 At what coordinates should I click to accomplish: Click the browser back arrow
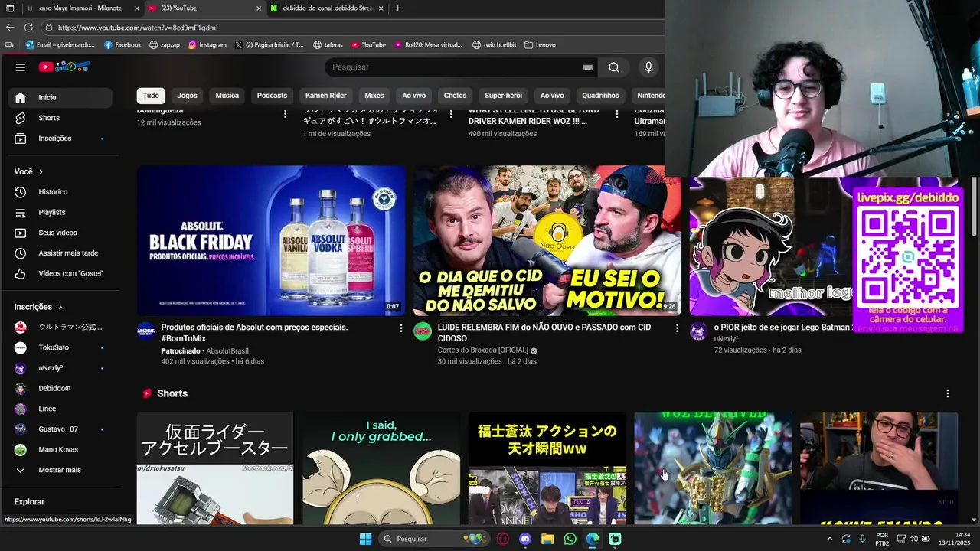click(10, 28)
